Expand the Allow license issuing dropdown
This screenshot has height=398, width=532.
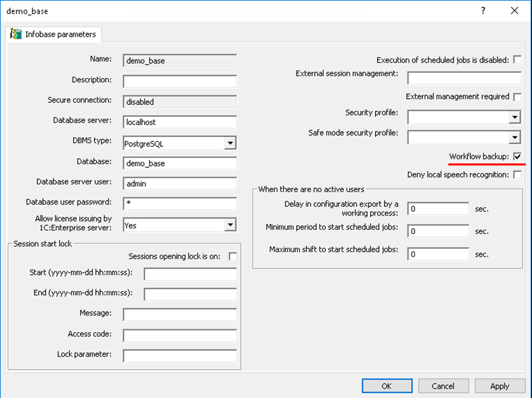point(231,224)
